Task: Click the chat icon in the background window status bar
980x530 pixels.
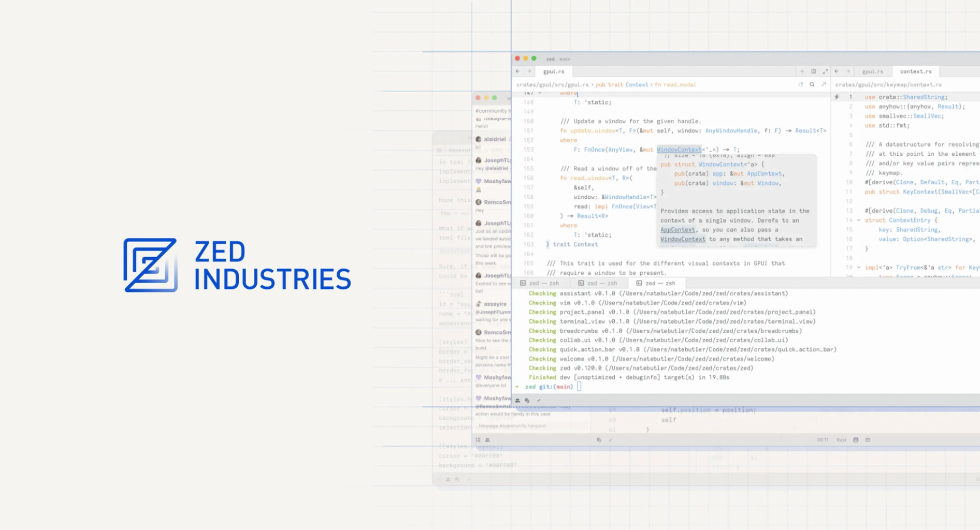Action: [599, 440]
